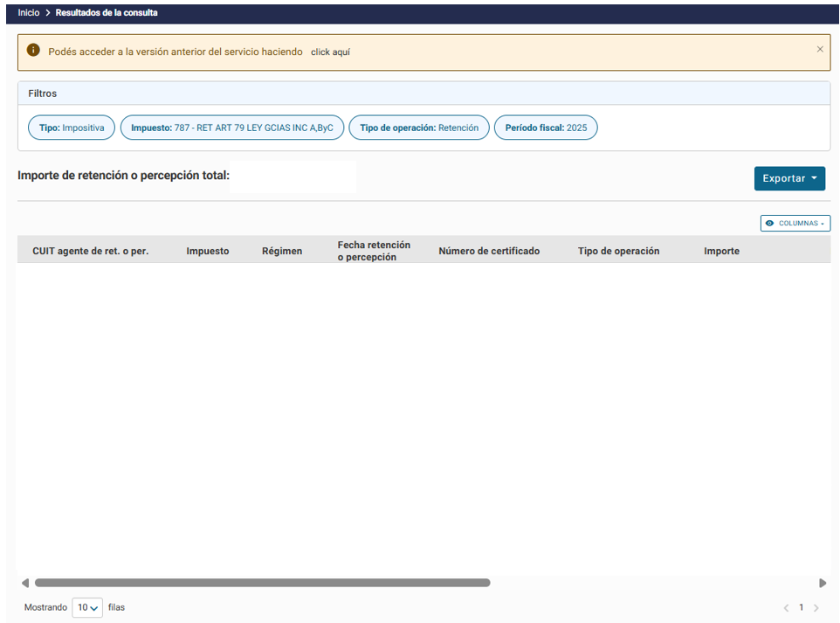Select the Tipo: Impositiva filter chip
Screen dimensions: 840x623
click(72, 128)
